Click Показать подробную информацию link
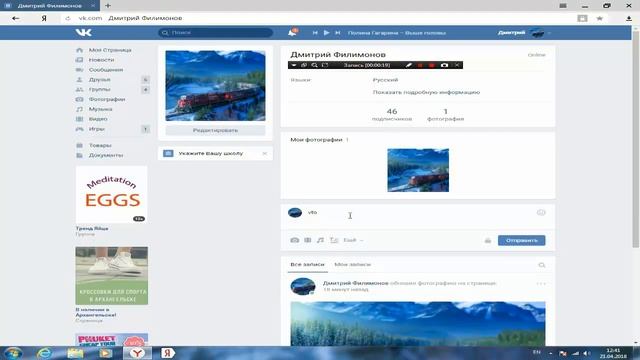Viewport: 640px width, 360px height. pyautogui.click(x=426, y=92)
